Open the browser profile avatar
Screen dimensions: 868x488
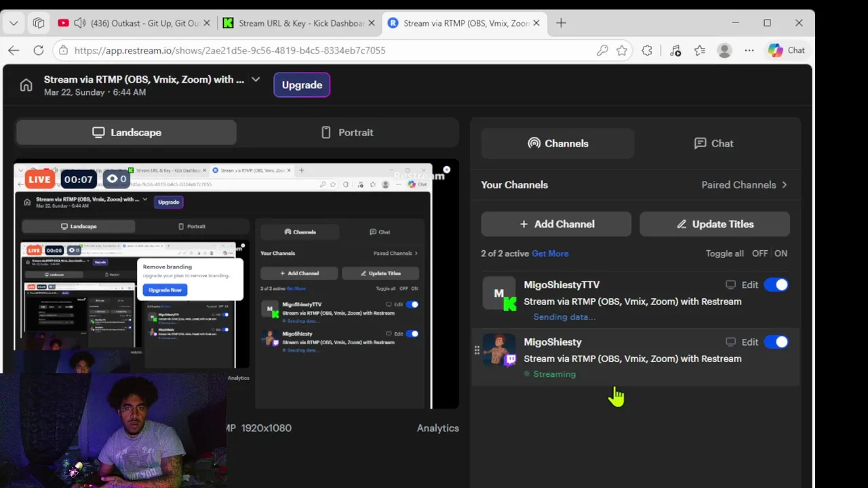click(x=724, y=50)
